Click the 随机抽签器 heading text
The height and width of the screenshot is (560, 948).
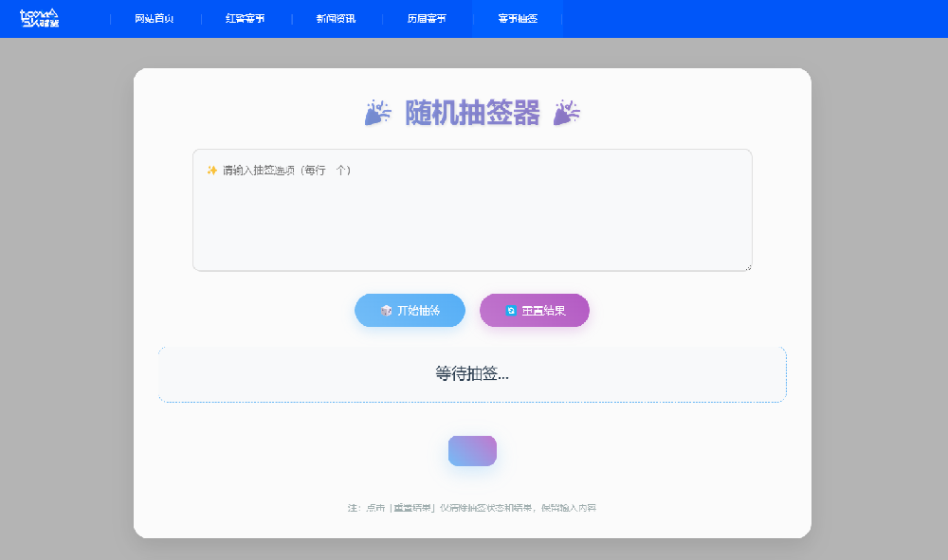point(472,114)
